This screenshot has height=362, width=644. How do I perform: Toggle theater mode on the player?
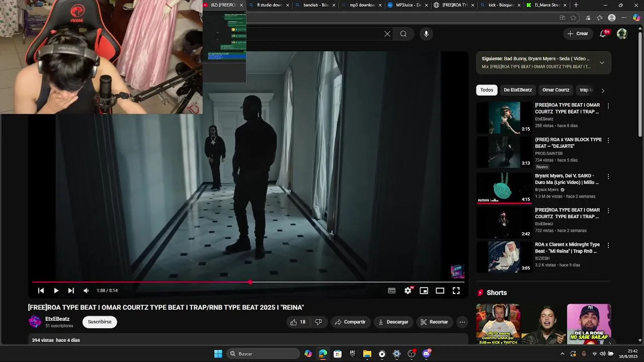click(x=440, y=291)
